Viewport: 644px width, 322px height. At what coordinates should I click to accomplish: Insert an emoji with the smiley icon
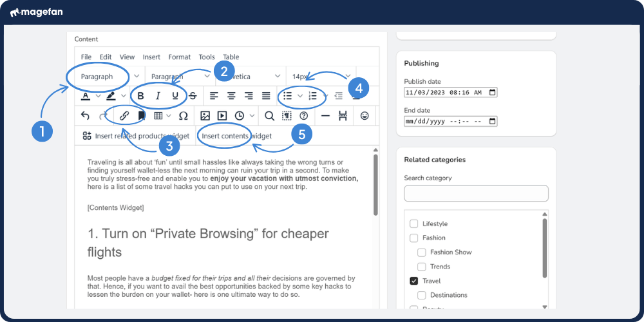[365, 116]
